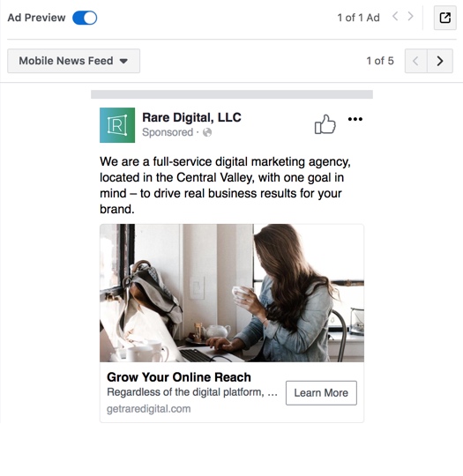The image size is (463, 476).
Task: Open the Rare Digital, LLC page name
Action: pos(191,117)
